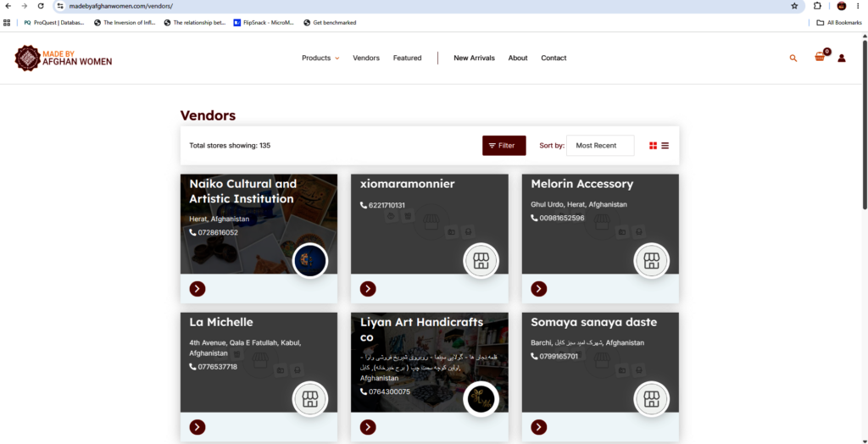Click Somaya sanaya daste store title
The width and height of the screenshot is (868, 444).
[594, 322]
